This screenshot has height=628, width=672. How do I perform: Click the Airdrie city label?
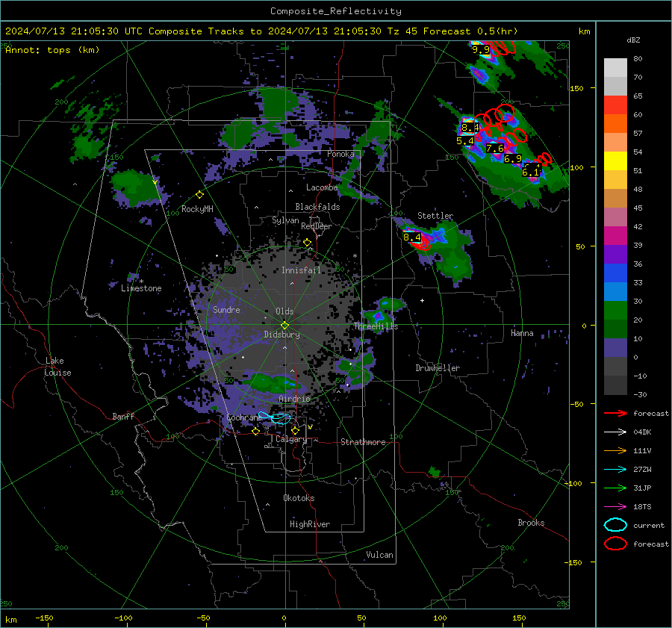click(x=294, y=399)
